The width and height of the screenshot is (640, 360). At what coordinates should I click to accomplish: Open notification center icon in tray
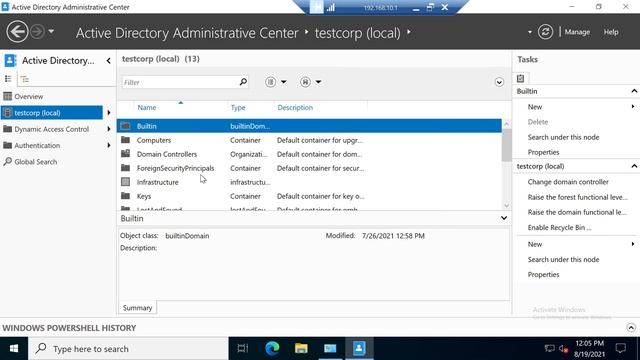pos(621,349)
